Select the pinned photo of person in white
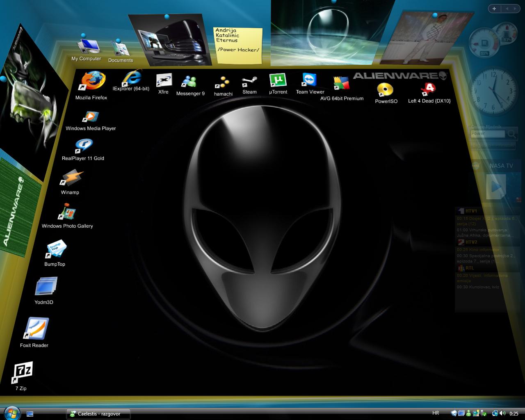The image size is (525, 420). (427, 38)
